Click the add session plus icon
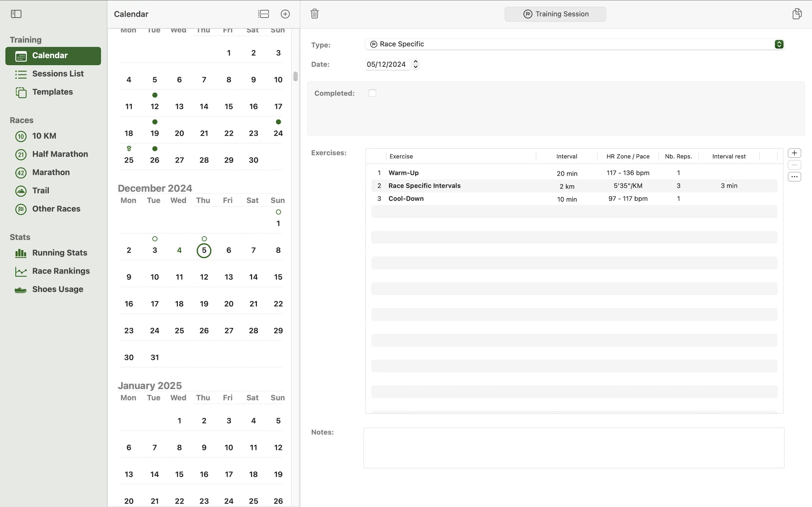Screen dimensions: 812x507 [285, 14]
